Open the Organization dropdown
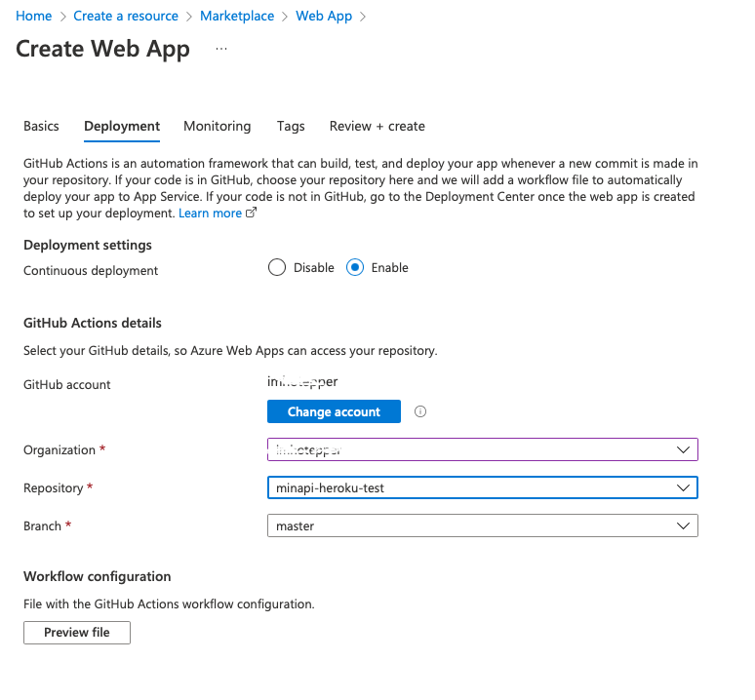 pos(483,449)
